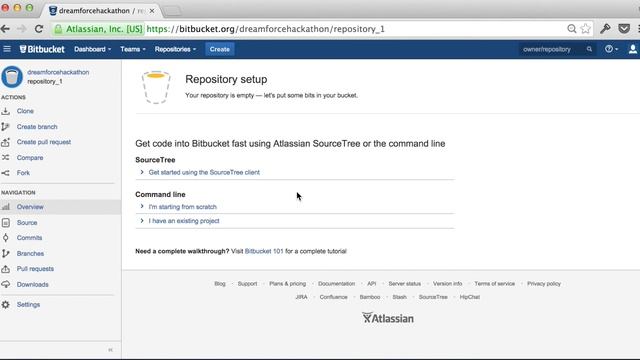Click the Atlassian logo in footer

388,318
